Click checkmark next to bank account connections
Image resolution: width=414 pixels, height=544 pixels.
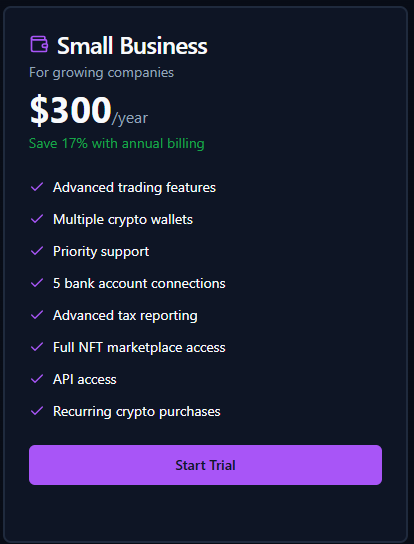coord(37,283)
